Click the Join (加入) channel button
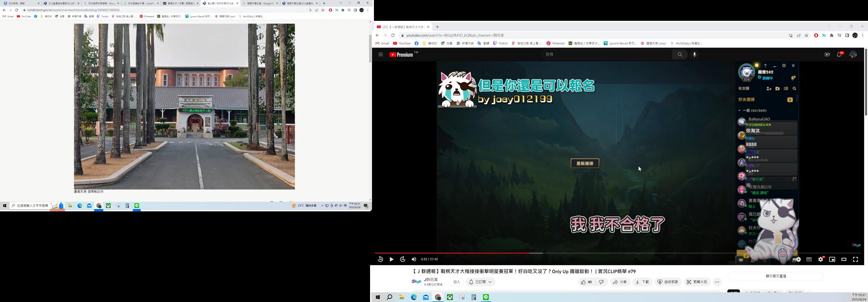The image size is (868, 302). point(456,282)
